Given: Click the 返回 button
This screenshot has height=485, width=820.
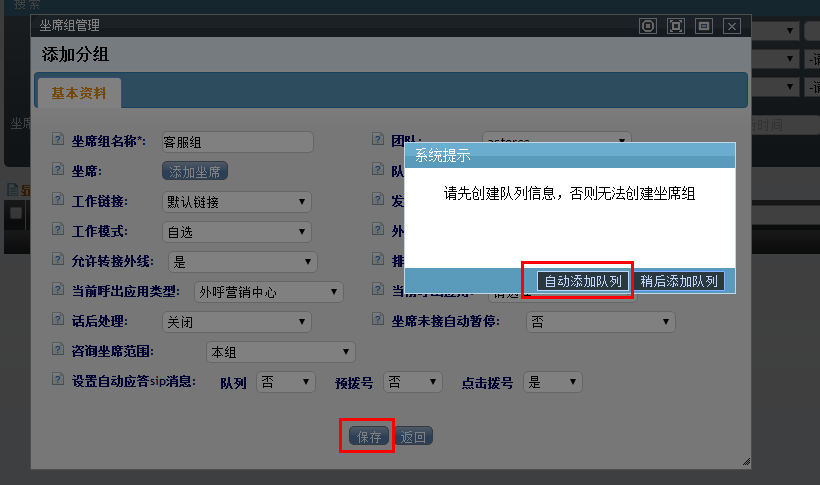Looking at the screenshot, I should coord(415,437).
